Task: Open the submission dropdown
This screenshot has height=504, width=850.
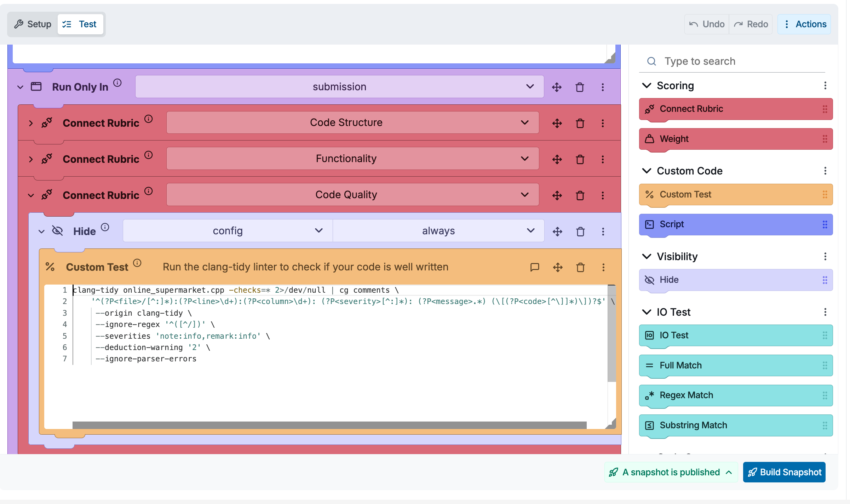Action: click(x=339, y=87)
